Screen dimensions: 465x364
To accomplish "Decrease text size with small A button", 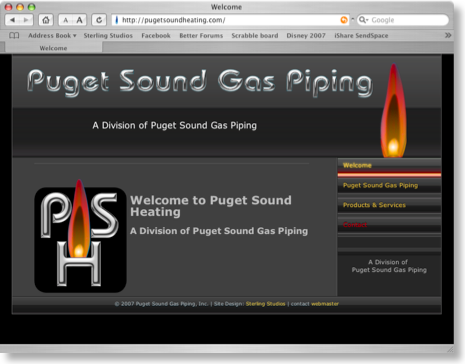I will click(x=66, y=20).
